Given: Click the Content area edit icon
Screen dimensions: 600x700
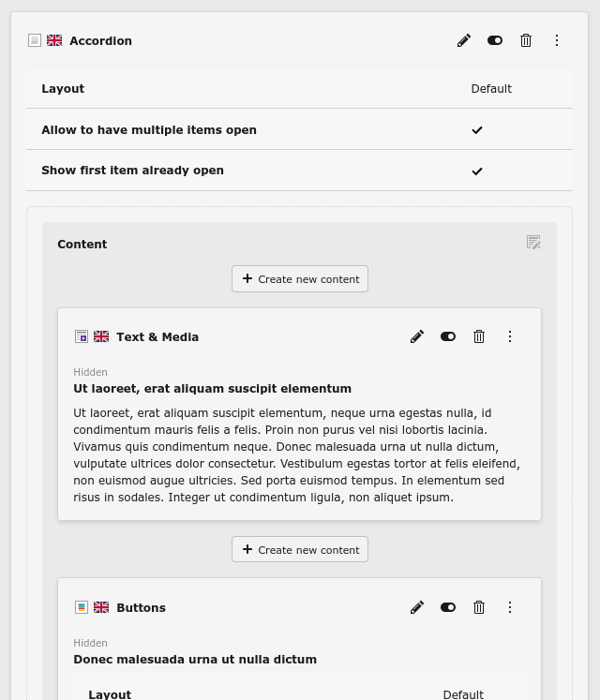Looking at the screenshot, I should click(x=533, y=243).
